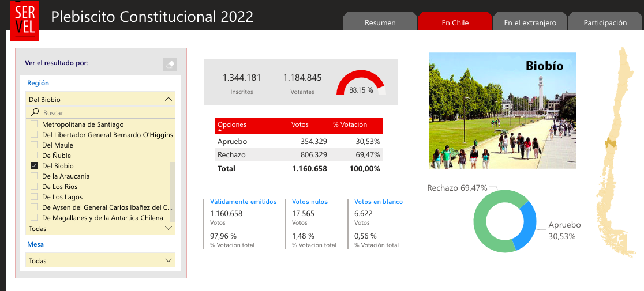Click the Votos en blanco heading

[x=379, y=202]
